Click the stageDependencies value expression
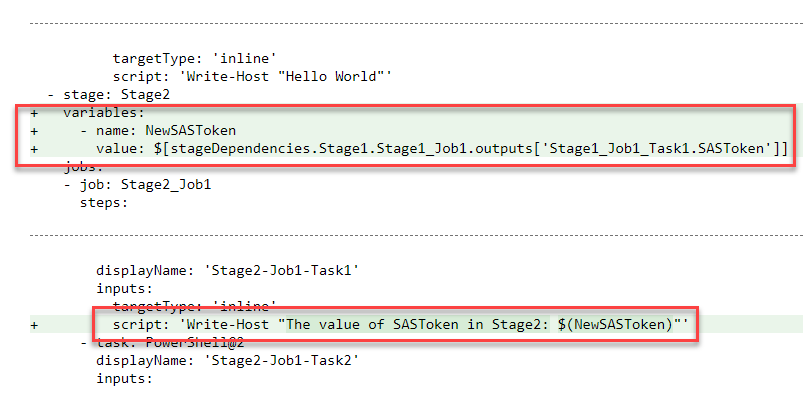Image resolution: width=803 pixels, height=399 pixels. pyautogui.click(x=441, y=149)
